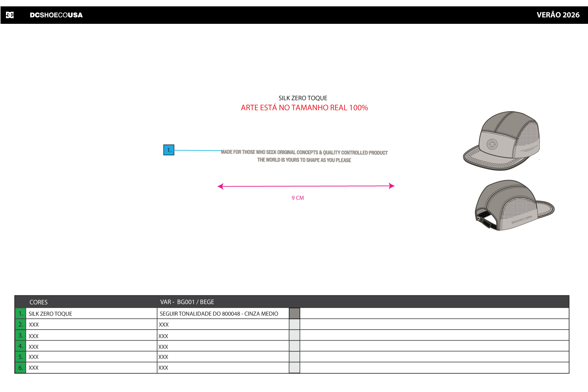This screenshot has height=392, width=588.
Task: Select the SILK ZERO TOQUE title text
Action: [303, 98]
